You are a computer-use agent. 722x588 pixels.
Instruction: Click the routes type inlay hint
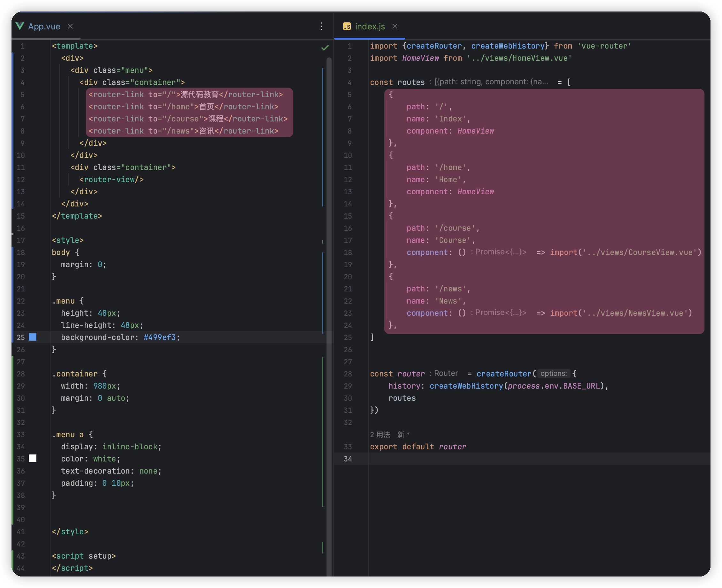(489, 82)
